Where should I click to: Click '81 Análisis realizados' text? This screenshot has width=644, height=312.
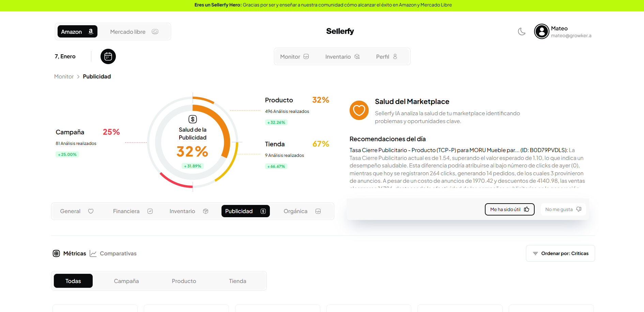pos(76,144)
